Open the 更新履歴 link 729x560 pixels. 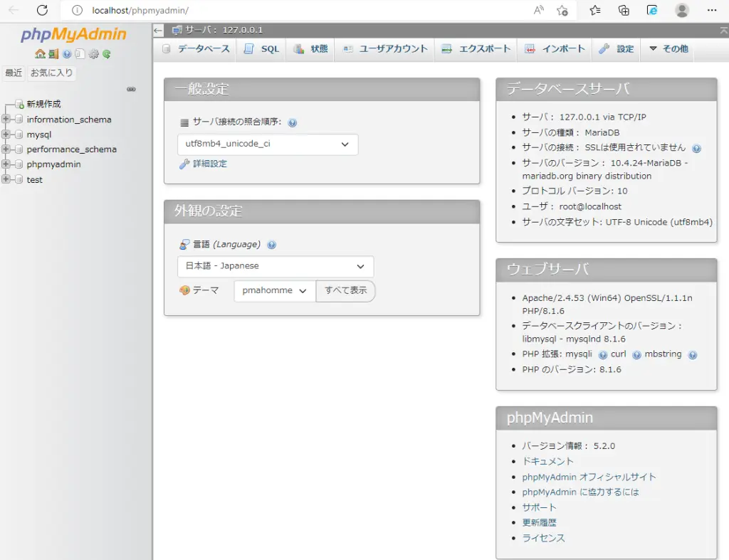pyautogui.click(x=539, y=523)
